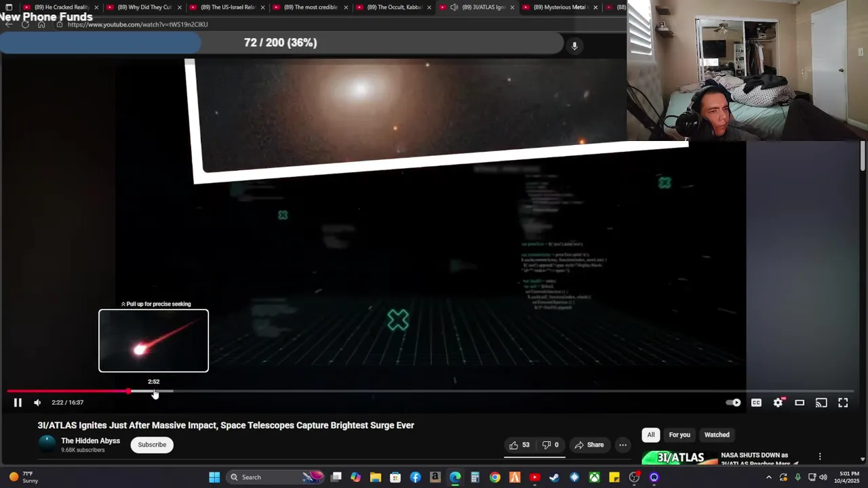Viewport: 868px width, 488px height.
Task: Open the weather widget showing 71°F Sunny
Action: [23, 477]
